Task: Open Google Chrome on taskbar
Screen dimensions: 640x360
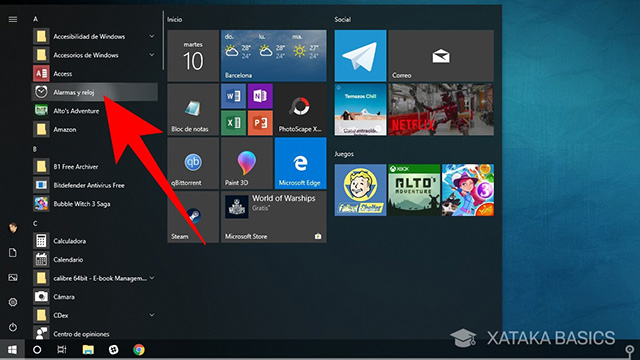Action: [x=139, y=350]
